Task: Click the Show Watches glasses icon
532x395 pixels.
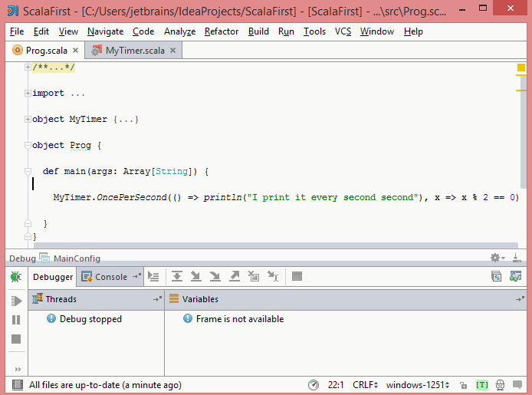Action: 515,277
